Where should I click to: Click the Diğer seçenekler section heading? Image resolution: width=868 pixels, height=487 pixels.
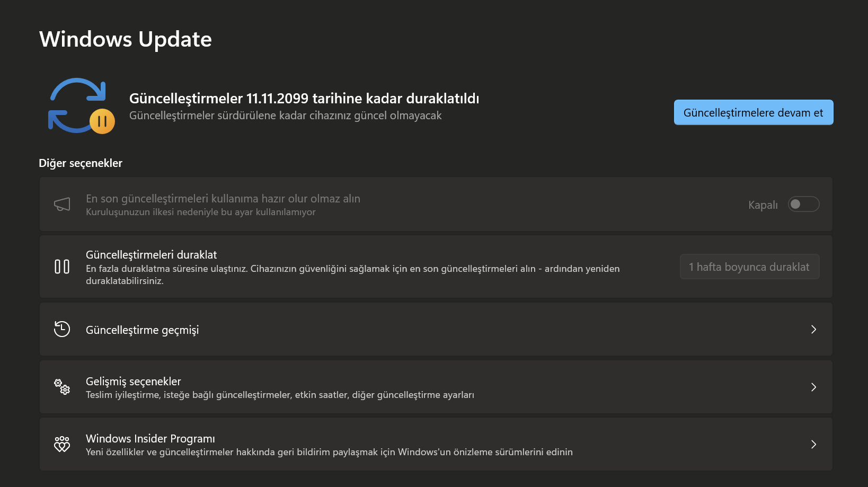click(x=81, y=163)
